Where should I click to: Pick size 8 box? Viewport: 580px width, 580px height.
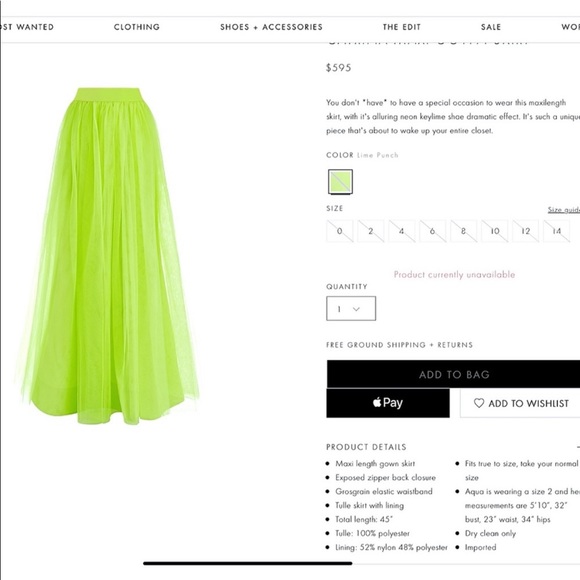[463, 231]
